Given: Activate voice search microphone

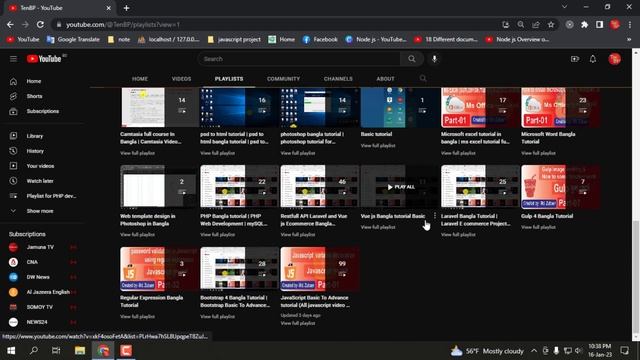Looking at the screenshot, I should point(434,59).
